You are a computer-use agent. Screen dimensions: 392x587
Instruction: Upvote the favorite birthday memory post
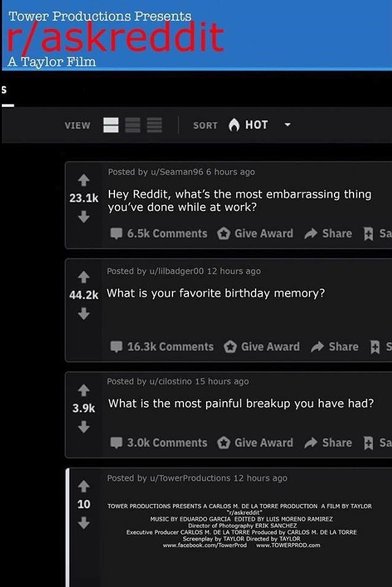coord(84,277)
